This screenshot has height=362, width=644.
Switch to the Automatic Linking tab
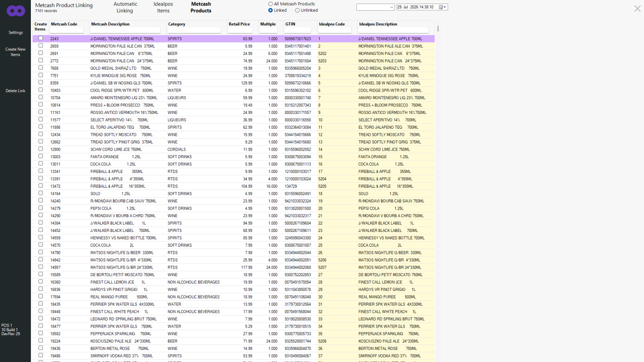tap(125, 7)
